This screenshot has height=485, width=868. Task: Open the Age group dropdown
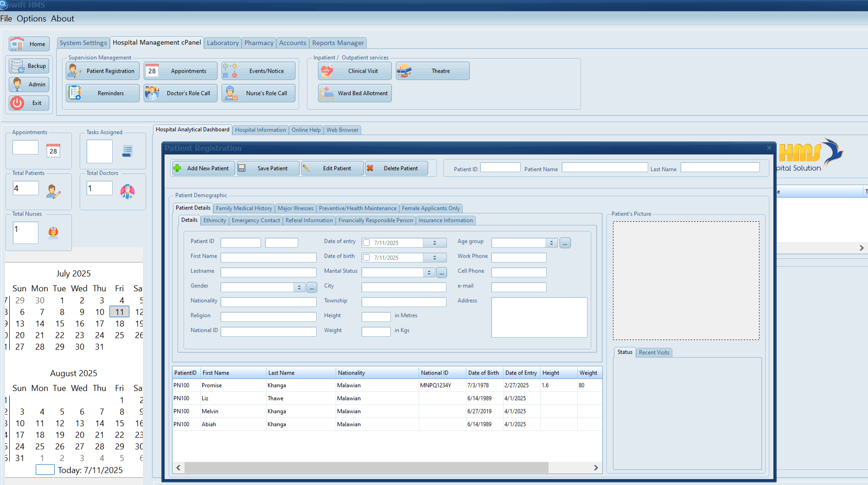coord(551,242)
